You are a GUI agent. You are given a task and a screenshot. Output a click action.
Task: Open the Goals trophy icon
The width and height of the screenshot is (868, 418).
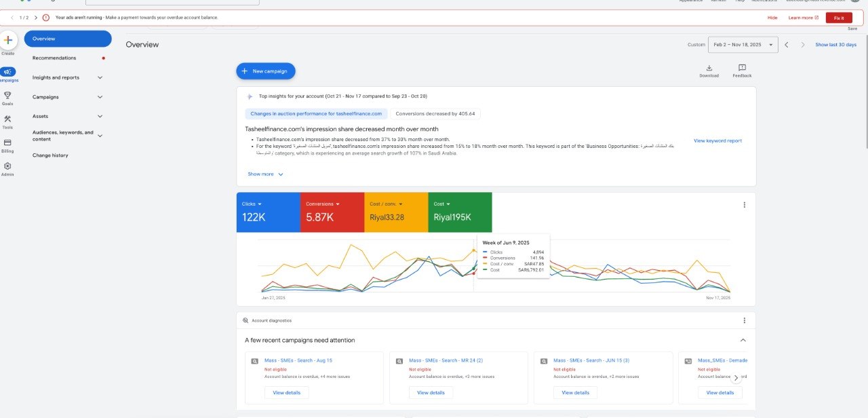(7, 96)
